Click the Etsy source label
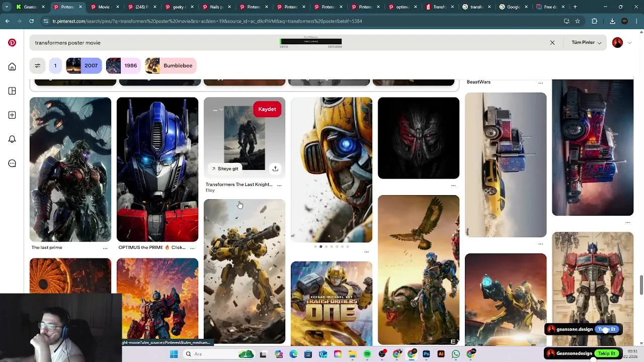 click(210, 191)
